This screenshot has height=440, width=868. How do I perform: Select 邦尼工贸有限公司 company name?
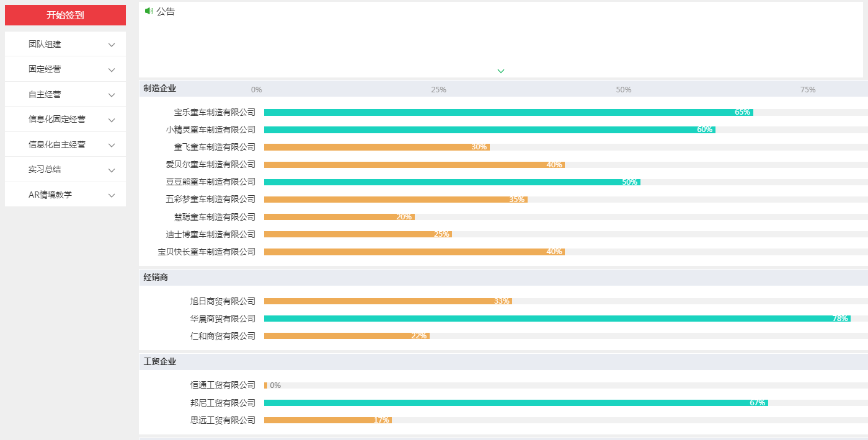click(223, 403)
